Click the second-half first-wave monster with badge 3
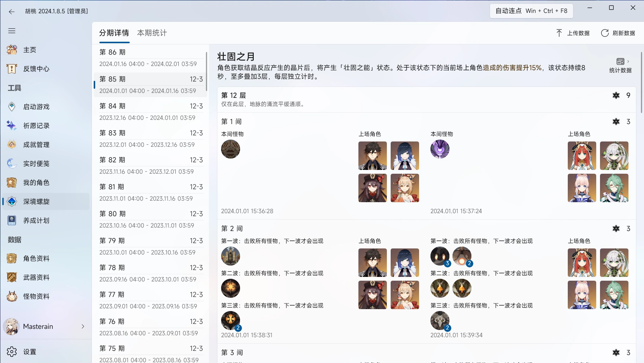The image size is (644, 363). (x=440, y=256)
